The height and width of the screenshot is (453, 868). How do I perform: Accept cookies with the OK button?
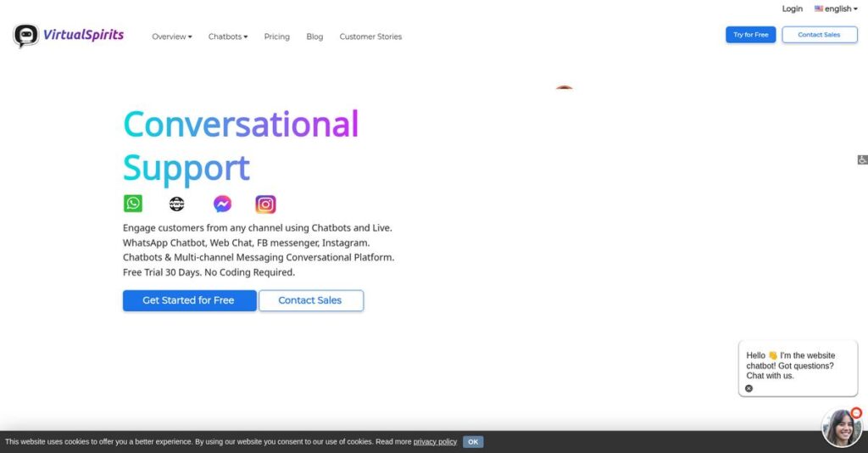point(473,442)
